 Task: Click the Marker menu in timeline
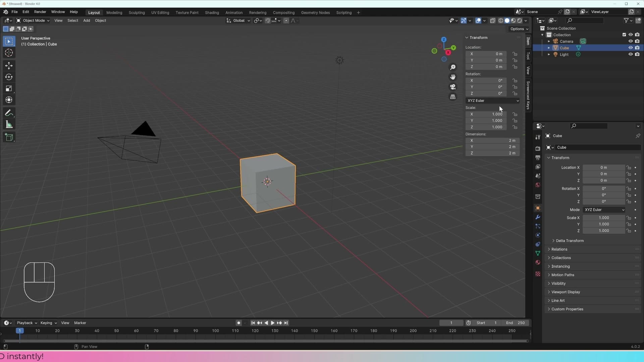(x=80, y=323)
